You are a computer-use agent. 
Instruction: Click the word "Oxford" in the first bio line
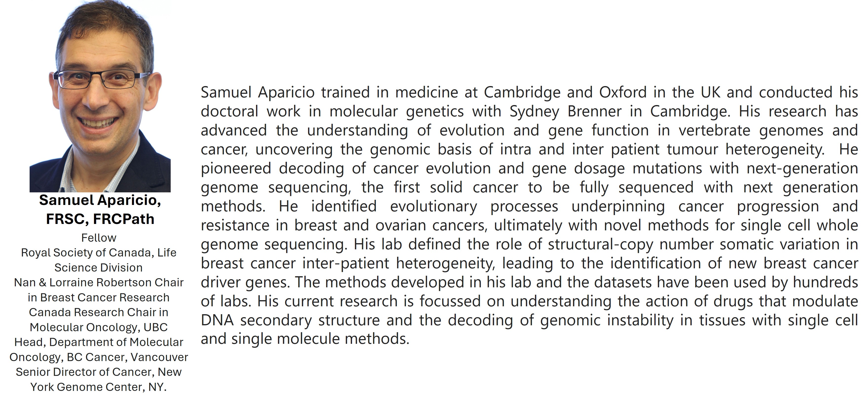point(623,93)
